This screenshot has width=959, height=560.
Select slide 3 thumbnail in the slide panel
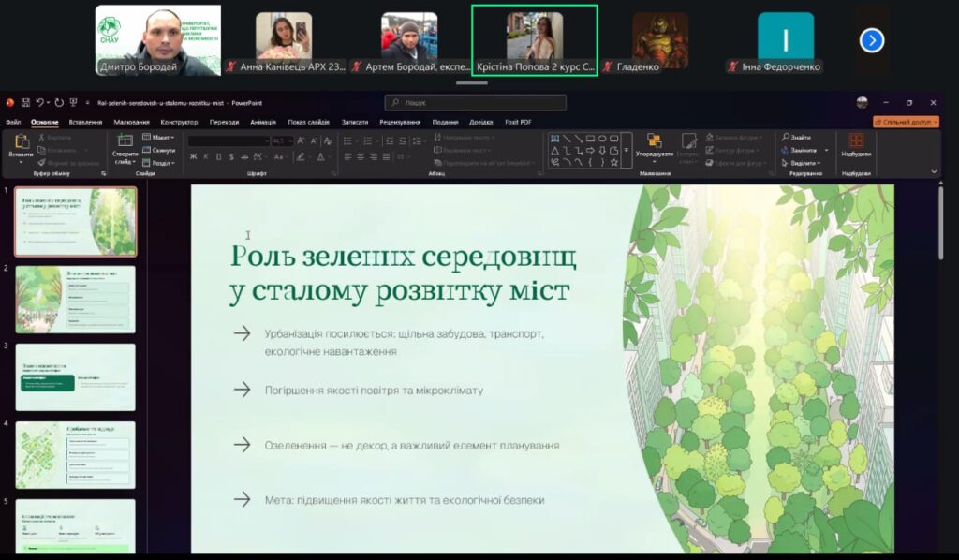(75, 377)
